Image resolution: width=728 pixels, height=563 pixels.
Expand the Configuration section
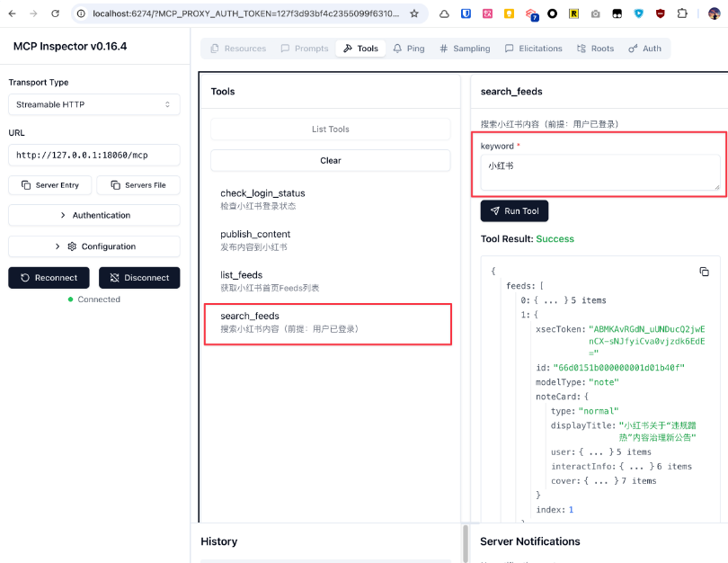94,246
